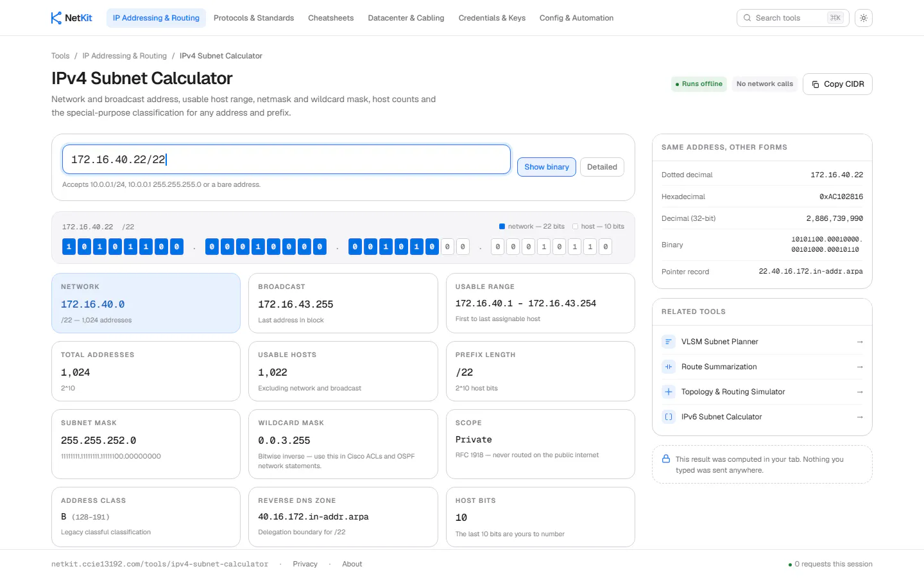The image size is (924, 578).
Task: Focus the CIDR address input field
Action: (x=286, y=159)
